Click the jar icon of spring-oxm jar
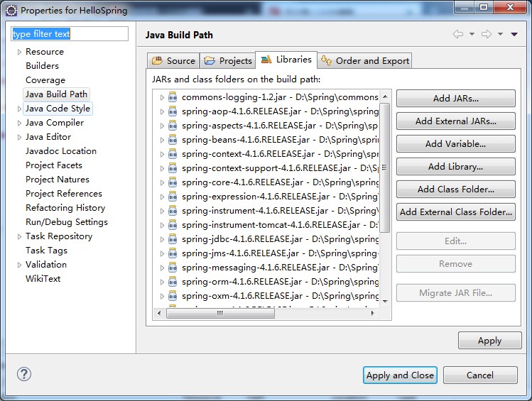This screenshot has height=401, width=532. [173, 296]
